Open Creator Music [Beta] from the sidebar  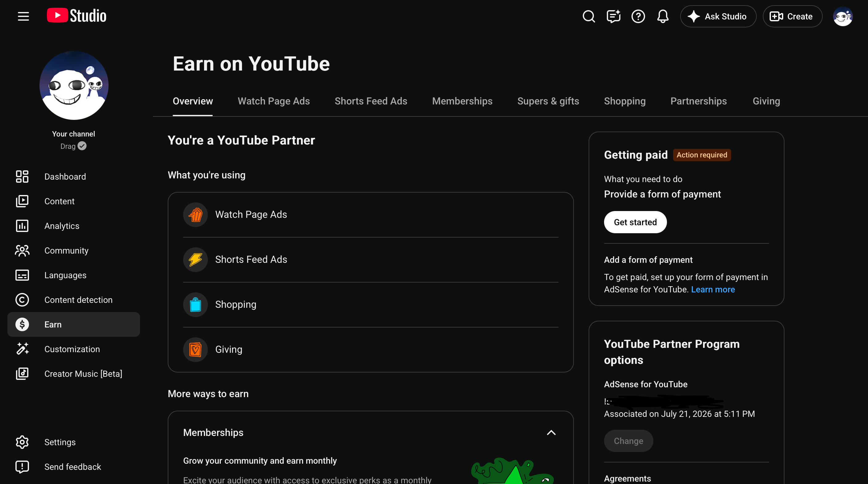click(x=73, y=374)
